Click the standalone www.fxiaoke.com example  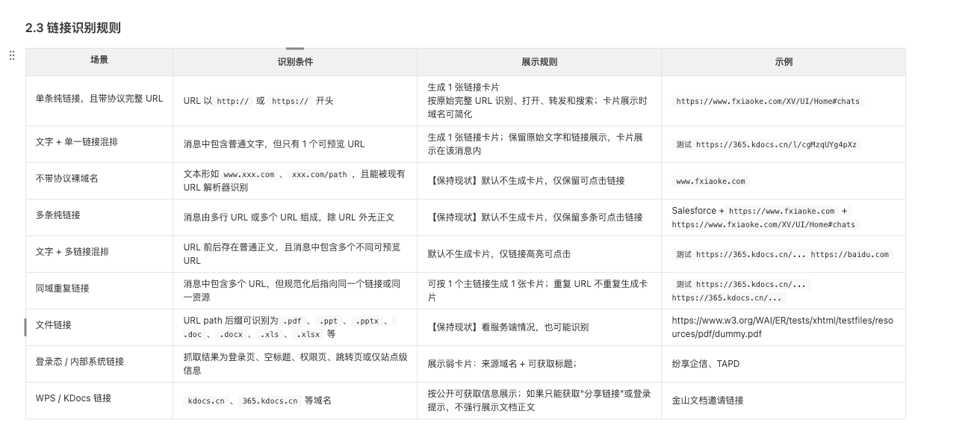point(710,181)
